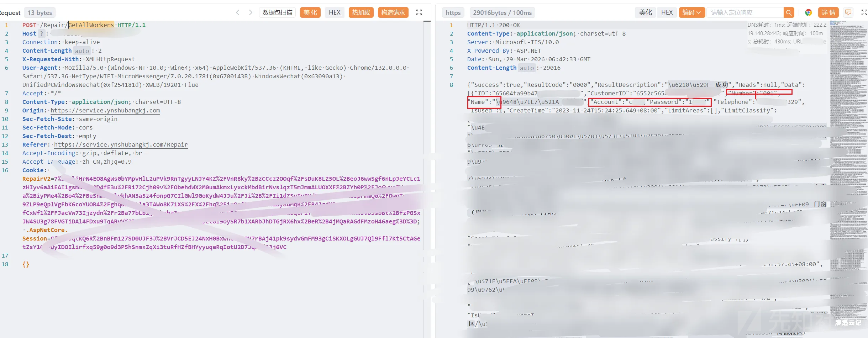Go to the next request using right arrow
This screenshot has height=338, width=868.
(251, 12)
